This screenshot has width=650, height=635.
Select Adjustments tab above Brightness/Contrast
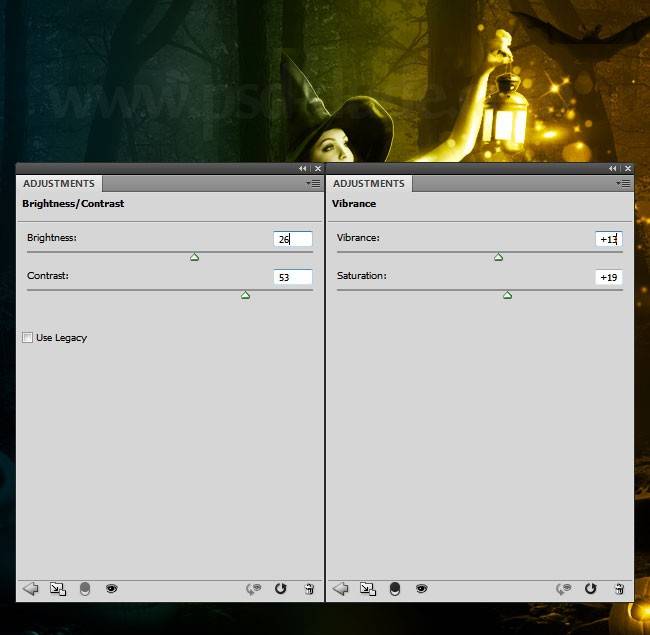[59, 184]
